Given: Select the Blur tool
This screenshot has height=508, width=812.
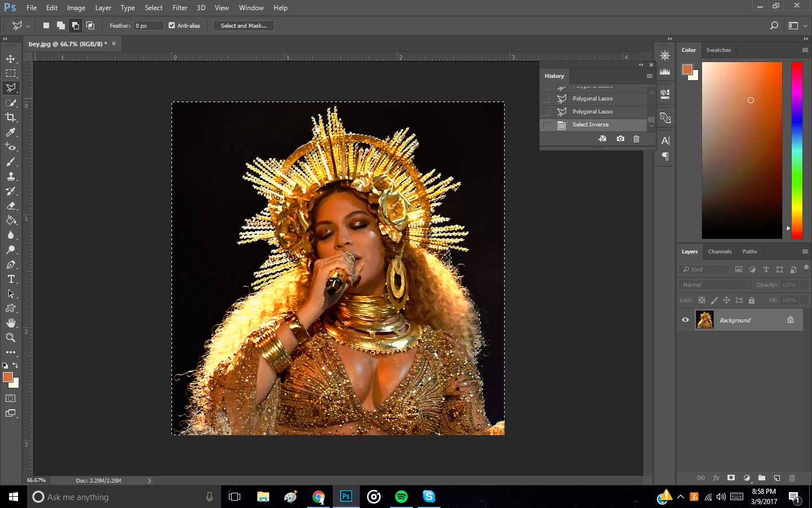Looking at the screenshot, I should pyautogui.click(x=11, y=235).
